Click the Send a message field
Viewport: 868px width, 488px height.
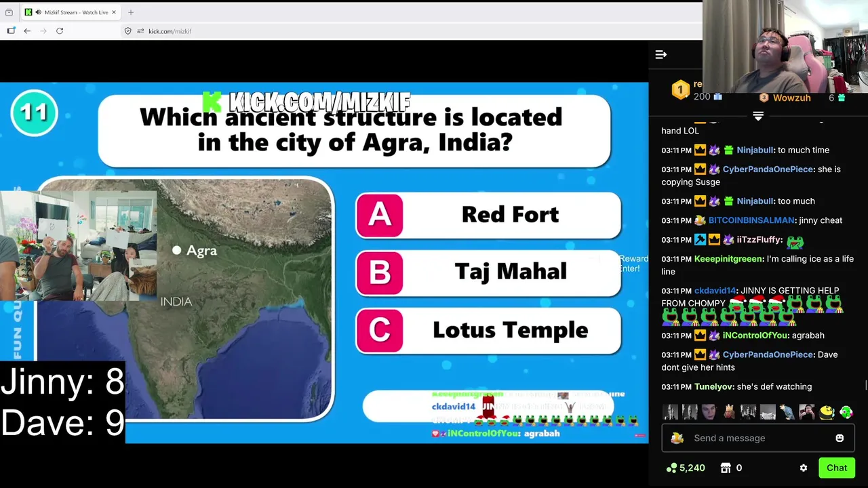point(758,438)
